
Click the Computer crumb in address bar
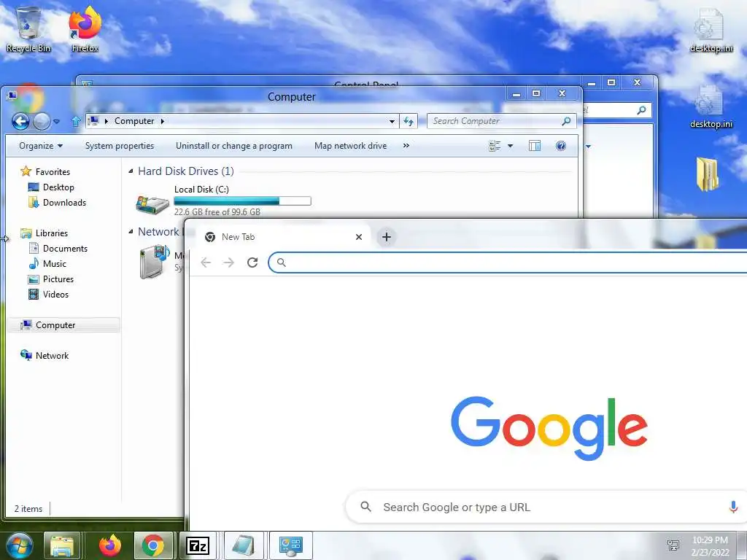tap(134, 122)
